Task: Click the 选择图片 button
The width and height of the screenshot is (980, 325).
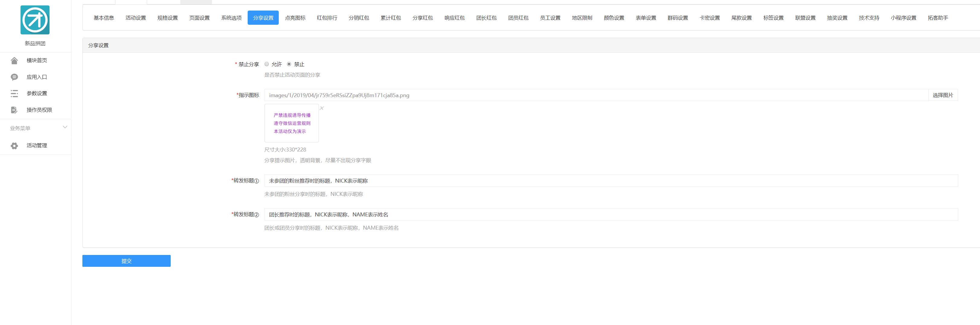Action: (943, 95)
